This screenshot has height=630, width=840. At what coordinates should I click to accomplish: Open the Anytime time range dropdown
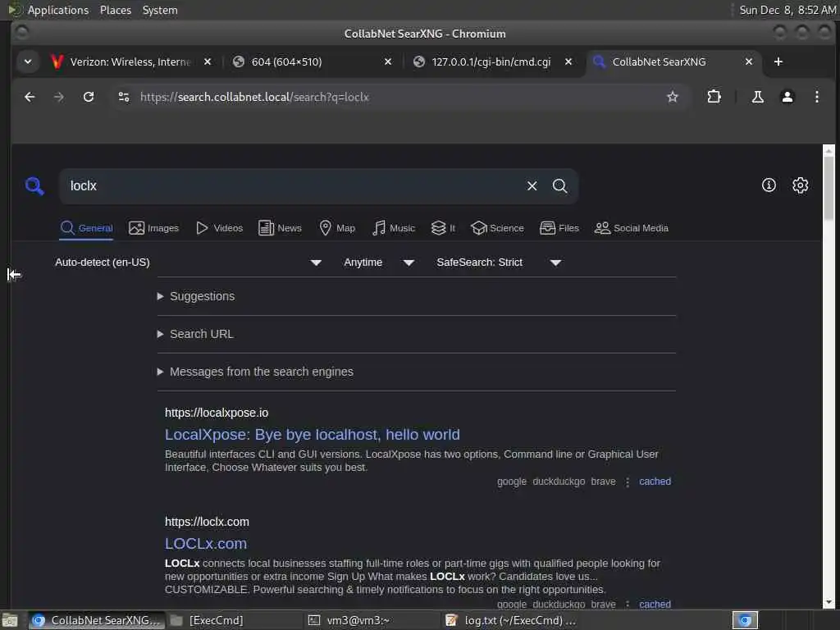point(379,262)
